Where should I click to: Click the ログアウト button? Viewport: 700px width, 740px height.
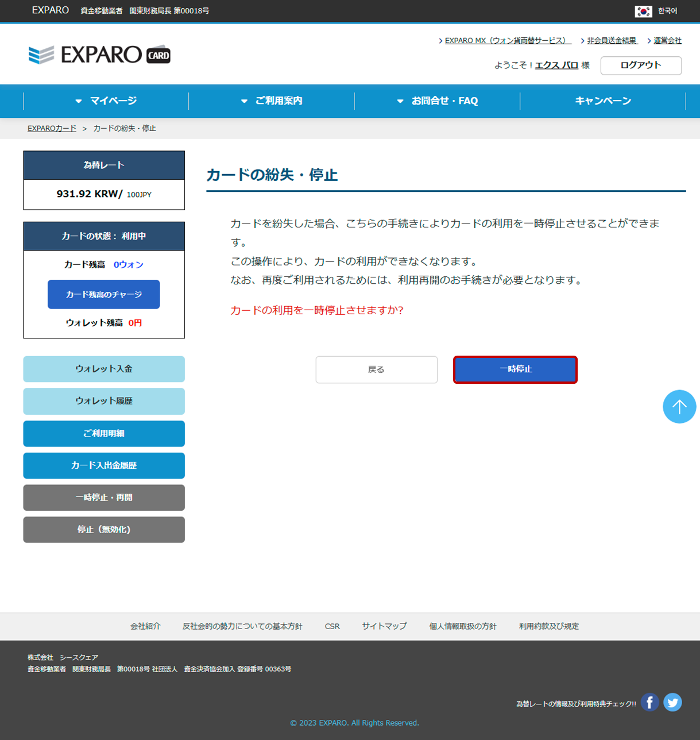641,65
